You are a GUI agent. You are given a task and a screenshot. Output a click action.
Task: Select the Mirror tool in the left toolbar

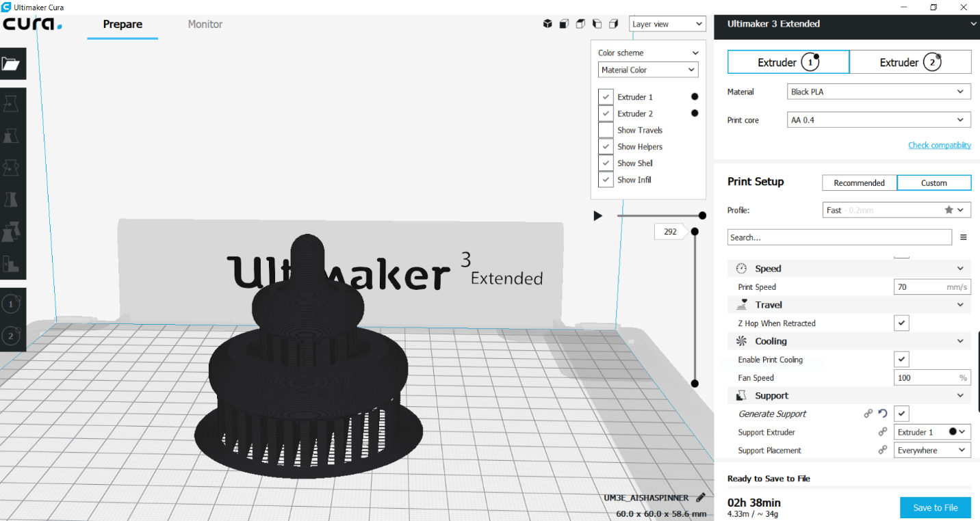(11, 199)
